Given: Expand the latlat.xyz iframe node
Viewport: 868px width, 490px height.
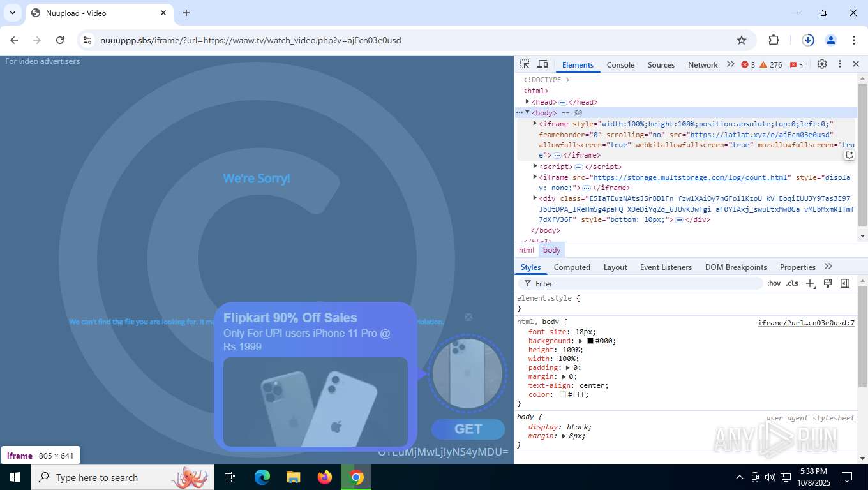Looking at the screenshot, I should click(x=535, y=123).
